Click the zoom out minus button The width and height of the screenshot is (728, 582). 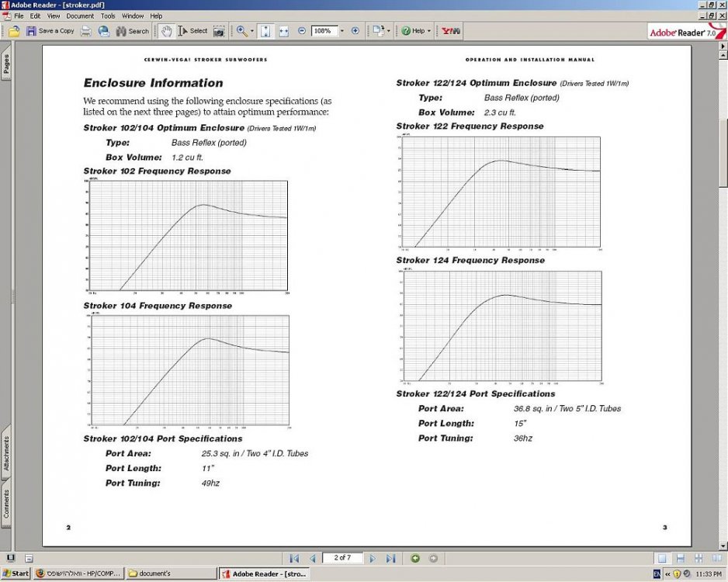pyautogui.click(x=302, y=30)
